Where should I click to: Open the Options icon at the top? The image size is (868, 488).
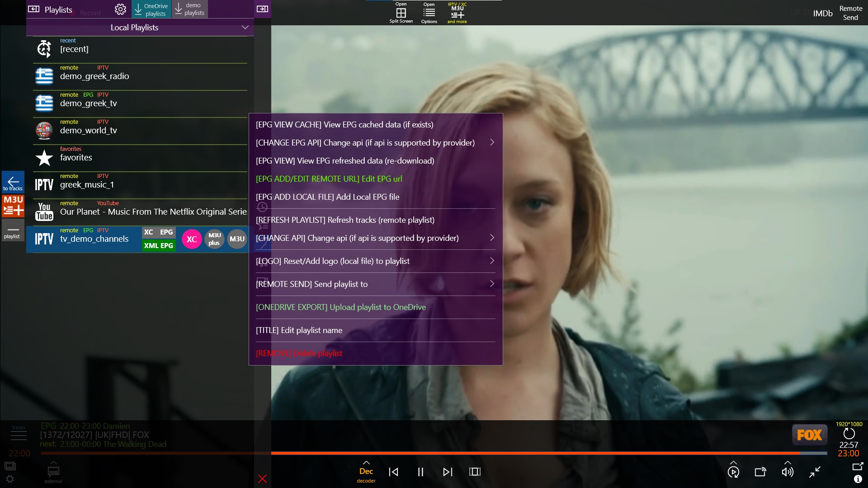[429, 14]
